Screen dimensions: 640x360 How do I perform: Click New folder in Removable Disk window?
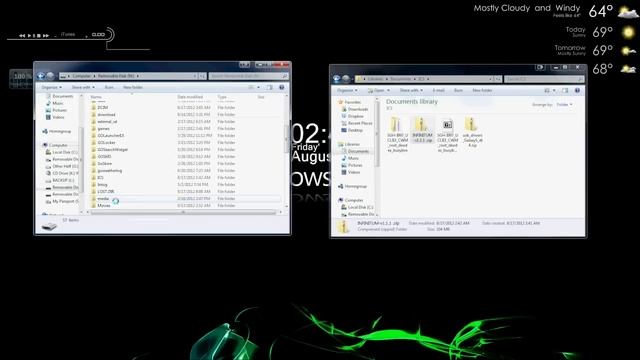pos(133,87)
